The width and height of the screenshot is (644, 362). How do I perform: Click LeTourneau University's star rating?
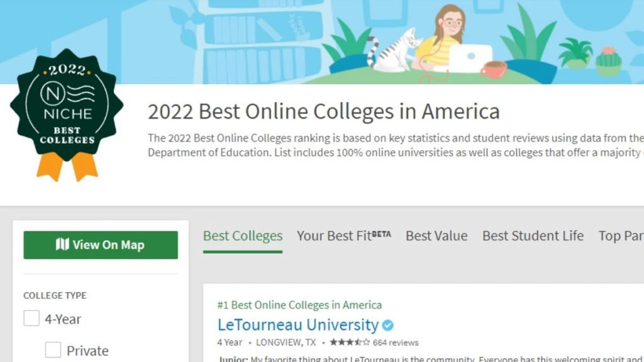350,343
